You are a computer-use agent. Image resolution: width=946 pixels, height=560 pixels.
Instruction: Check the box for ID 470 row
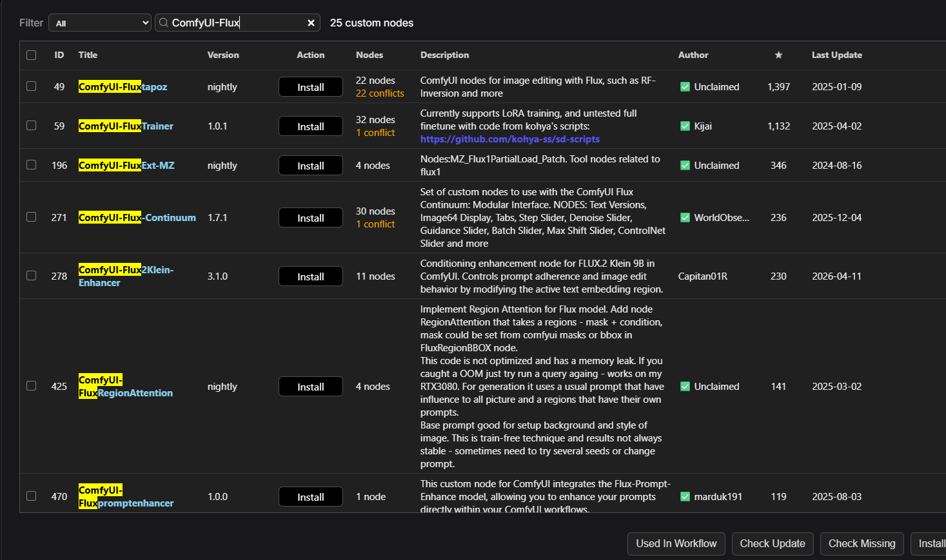(x=31, y=496)
